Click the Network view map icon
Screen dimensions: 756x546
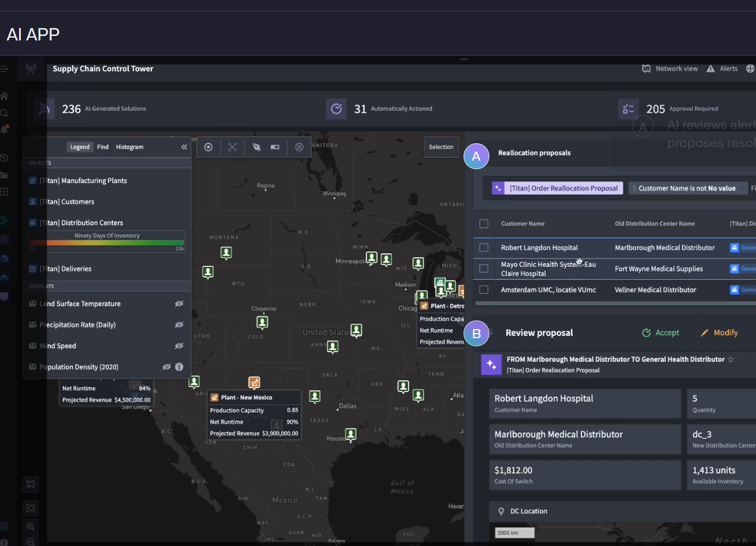(x=646, y=69)
